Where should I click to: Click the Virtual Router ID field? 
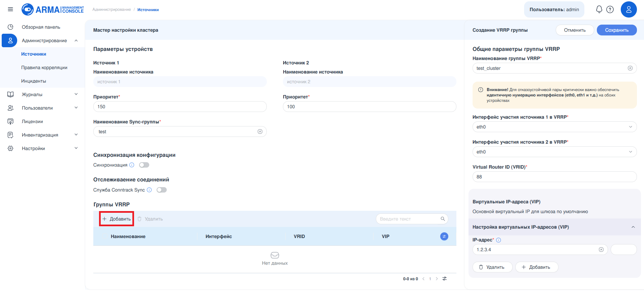tap(554, 177)
